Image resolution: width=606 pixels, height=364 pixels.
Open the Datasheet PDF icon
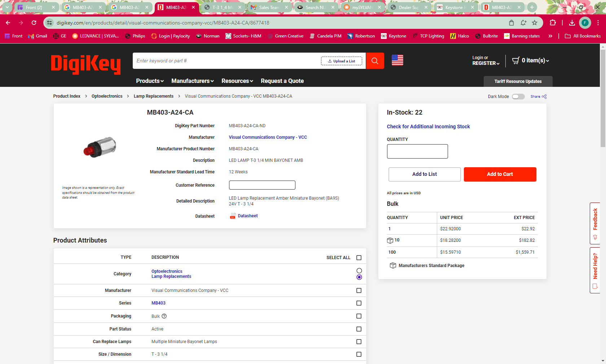(233, 216)
